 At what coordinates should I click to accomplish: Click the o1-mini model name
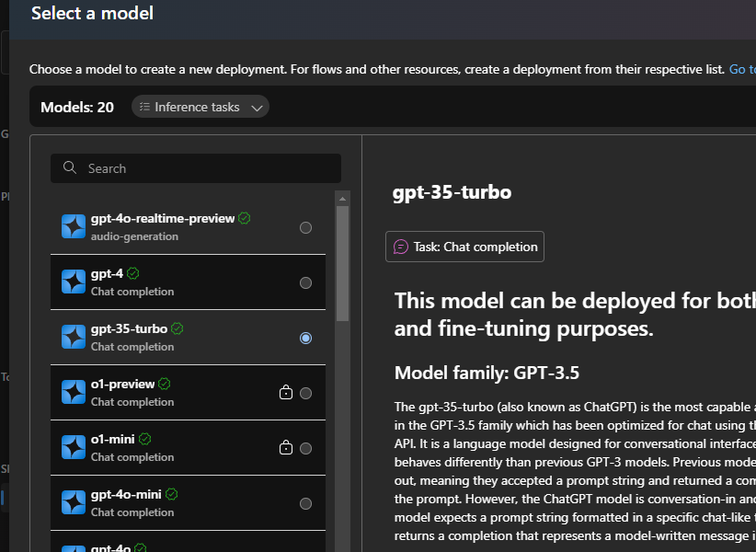coord(113,439)
